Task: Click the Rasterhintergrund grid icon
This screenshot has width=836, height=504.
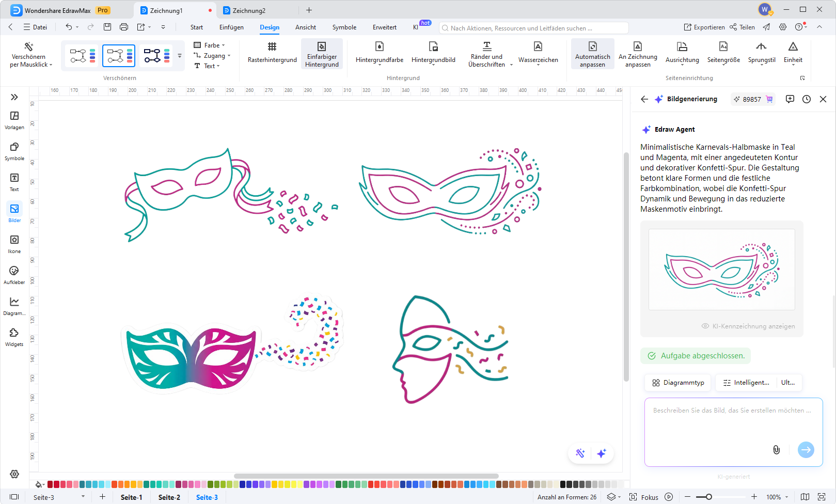Action: click(272, 47)
